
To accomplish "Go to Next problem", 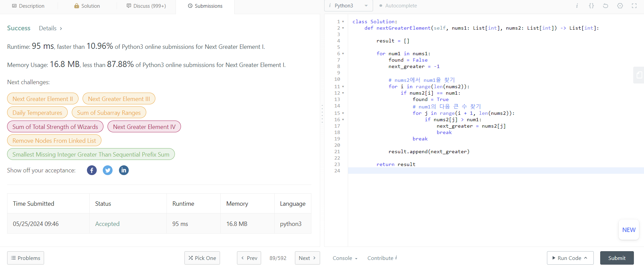I will [x=307, y=258].
